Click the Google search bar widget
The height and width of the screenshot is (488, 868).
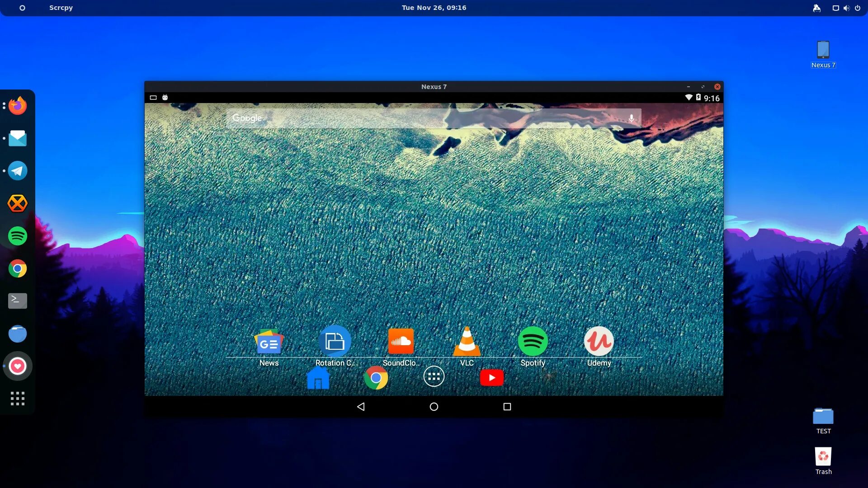[x=407, y=118]
